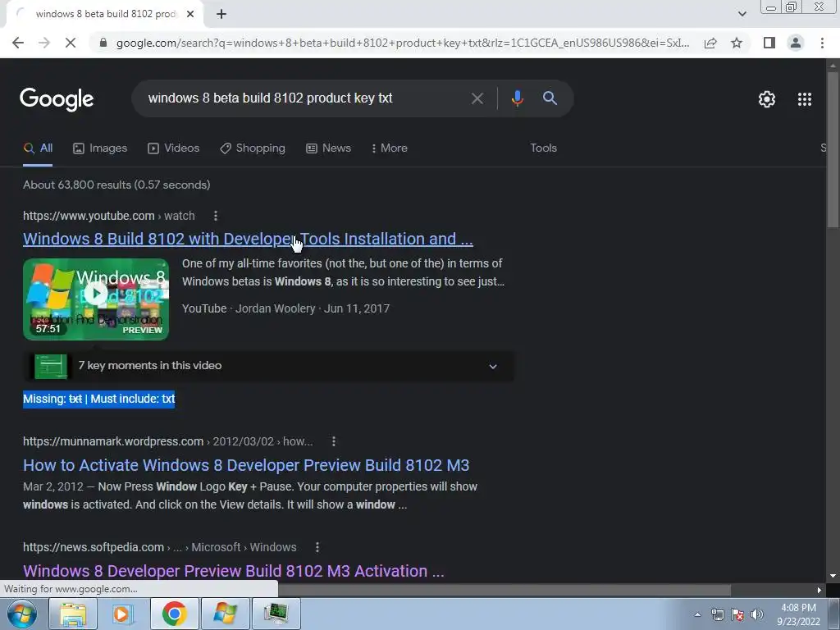Click the browser forward arrow
The width and height of the screenshot is (840, 630).
(x=44, y=43)
